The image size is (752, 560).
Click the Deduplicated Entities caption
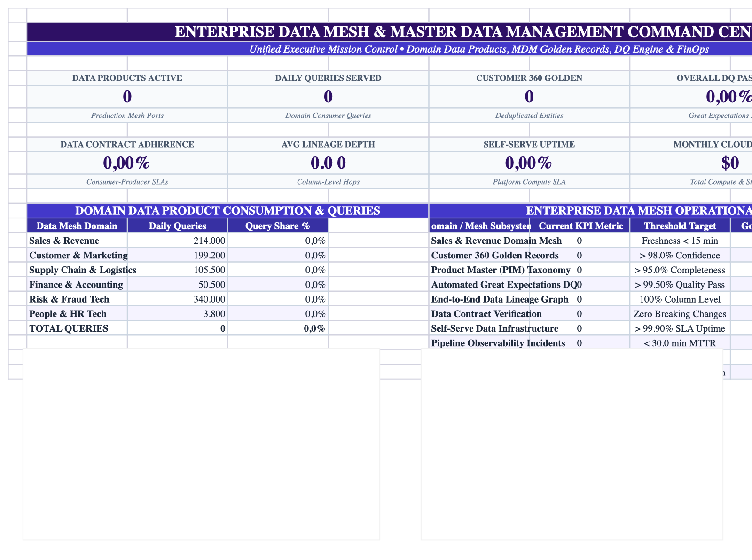[529, 116]
